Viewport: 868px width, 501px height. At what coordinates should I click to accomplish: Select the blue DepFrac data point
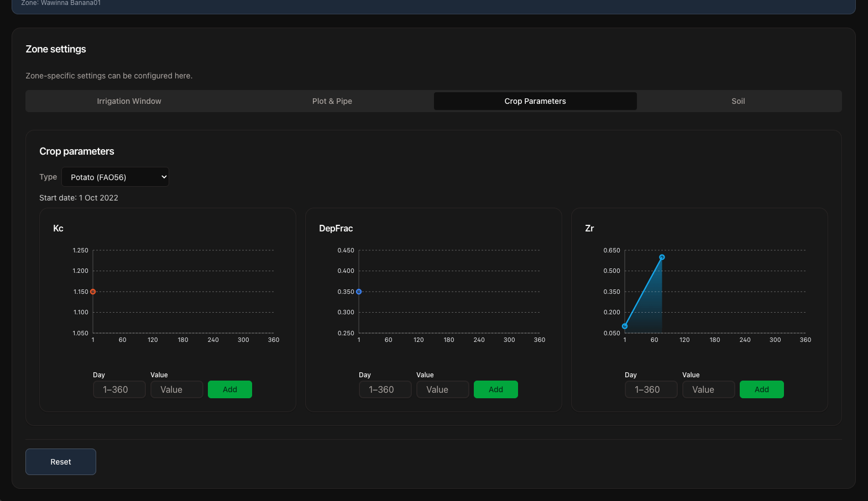359,292
